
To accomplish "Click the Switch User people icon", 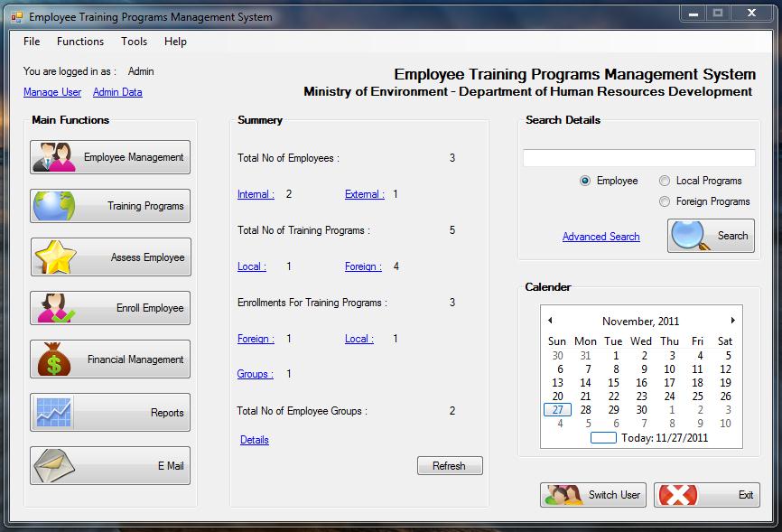I will (563, 495).
